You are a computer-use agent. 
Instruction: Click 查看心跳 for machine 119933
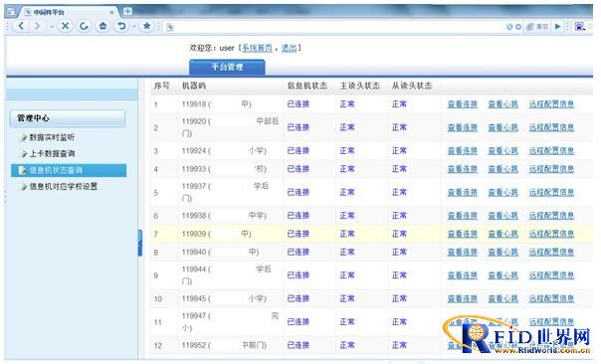pyautogui.click(x=502, y=169)
